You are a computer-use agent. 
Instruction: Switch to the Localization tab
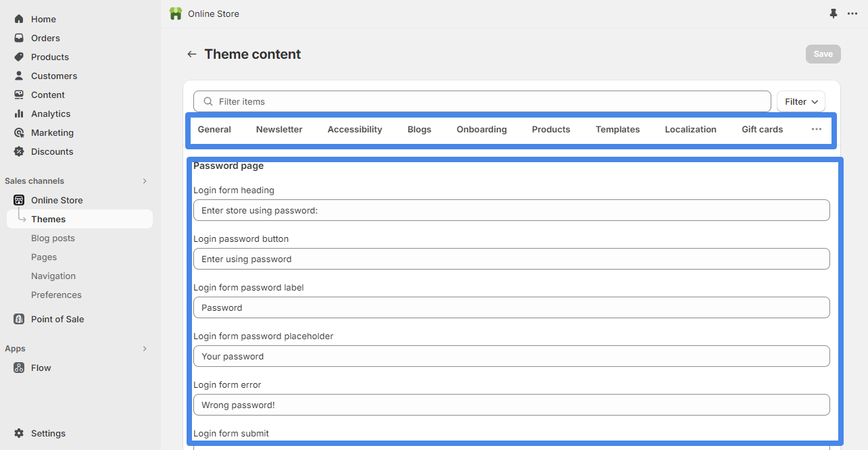click(690, 129)
